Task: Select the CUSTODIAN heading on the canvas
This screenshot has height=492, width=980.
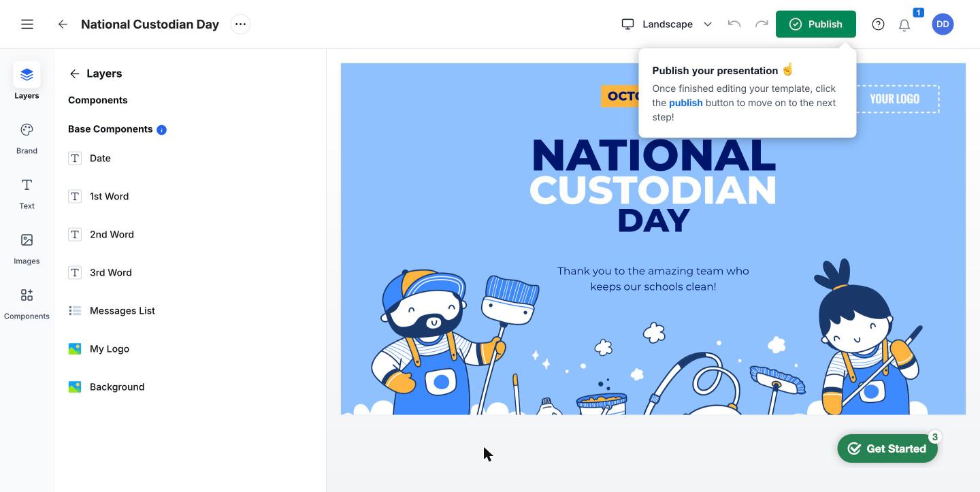Action: 653,190
